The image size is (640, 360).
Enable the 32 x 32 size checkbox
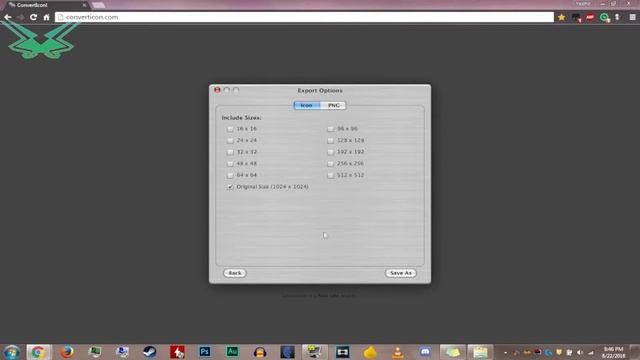[x=230, y=152]
